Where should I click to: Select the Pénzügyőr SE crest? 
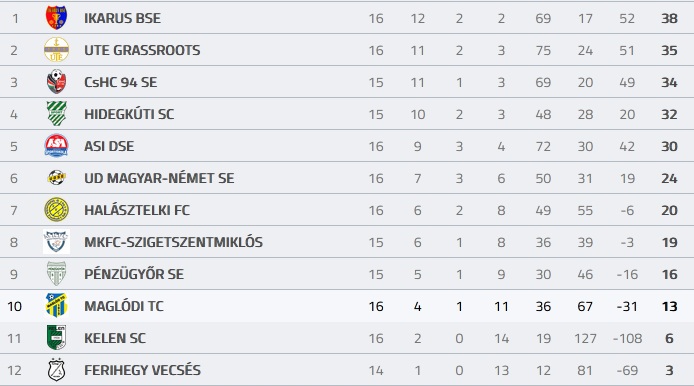tap(56, 274)
